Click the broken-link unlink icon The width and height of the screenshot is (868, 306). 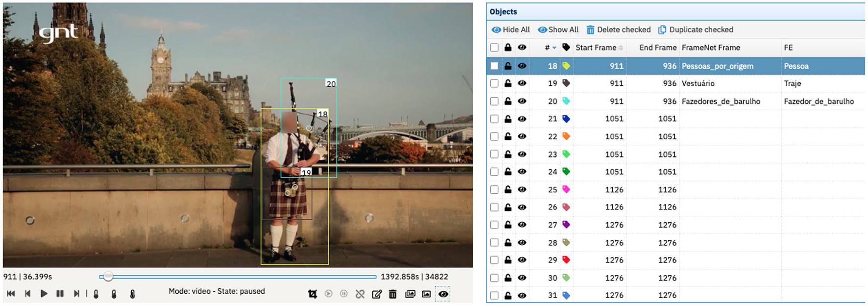tap(360, 294)
